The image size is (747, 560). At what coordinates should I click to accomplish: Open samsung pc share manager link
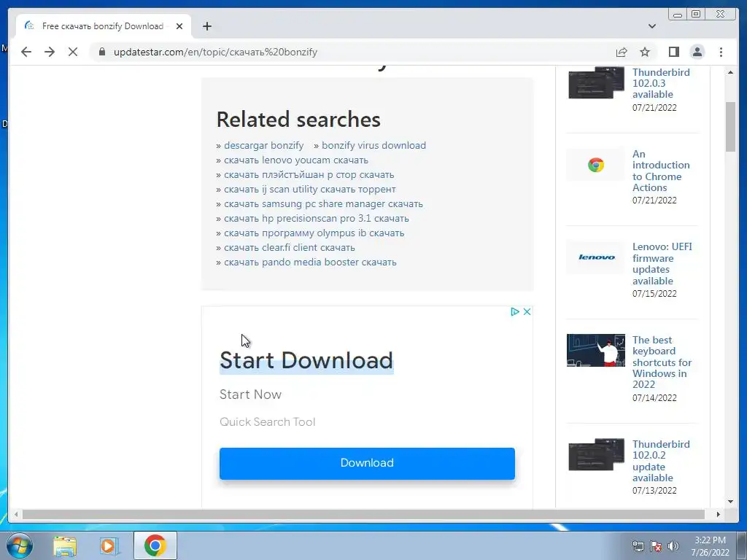click(x=323, y=204)
